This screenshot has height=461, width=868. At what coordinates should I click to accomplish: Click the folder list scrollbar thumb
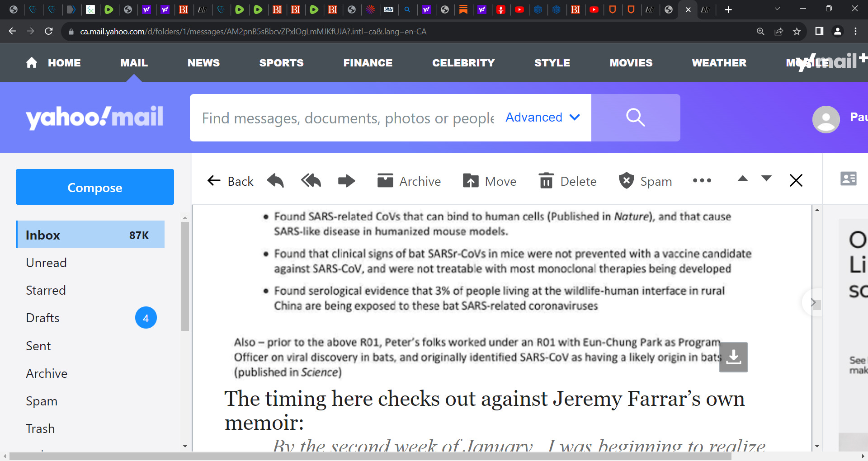185,276
